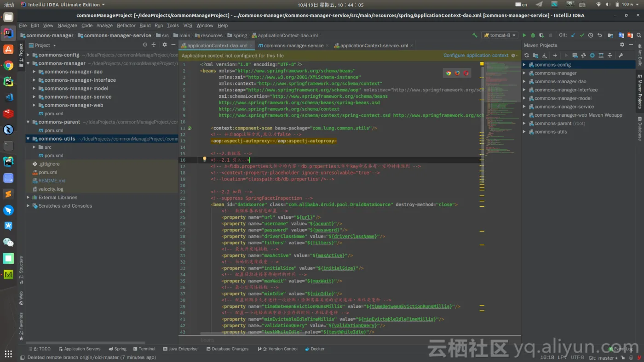Image resolution: width=644 pixels, height=362 pixels.
Task: Start debugging with the bug icon
Action: pyautogui.click(x=533, y=35)
